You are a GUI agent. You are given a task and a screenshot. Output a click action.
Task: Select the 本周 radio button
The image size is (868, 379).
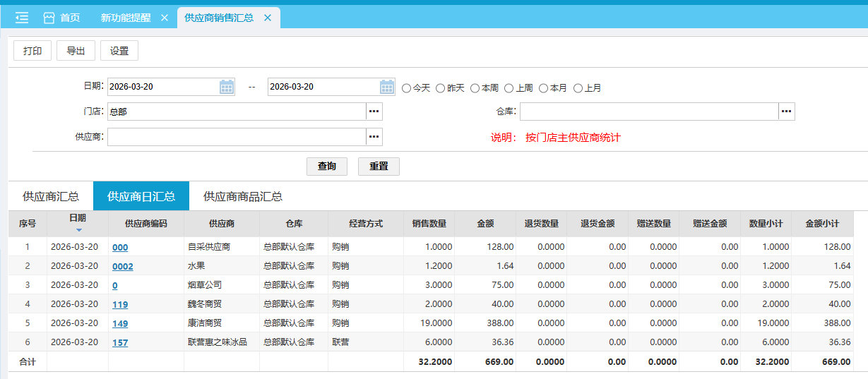(475, 88)
